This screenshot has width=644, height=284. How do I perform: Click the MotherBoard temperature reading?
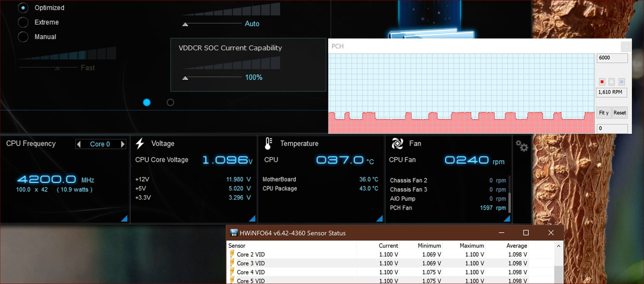[x=368, y=179]
